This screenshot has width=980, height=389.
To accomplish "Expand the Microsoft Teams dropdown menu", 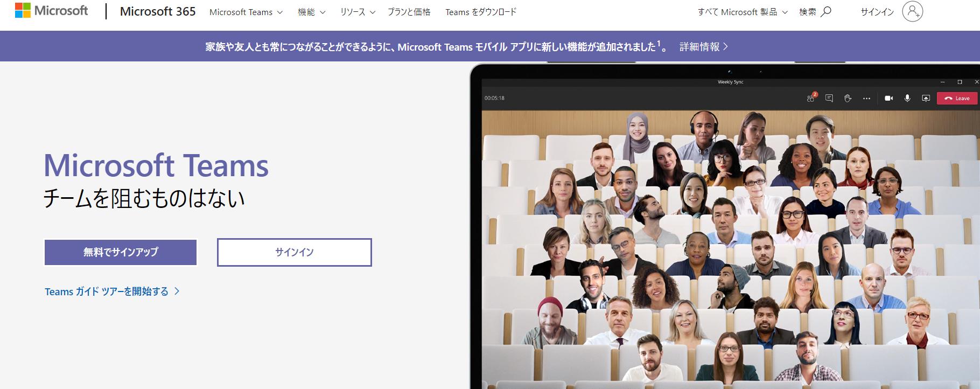I will (246, 12).
